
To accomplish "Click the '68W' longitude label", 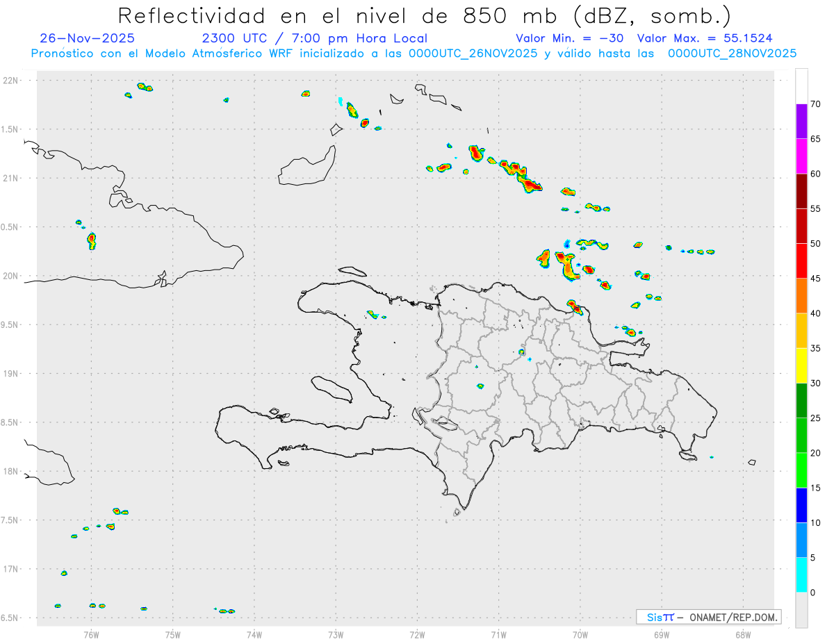I will (x=743, y=634).
